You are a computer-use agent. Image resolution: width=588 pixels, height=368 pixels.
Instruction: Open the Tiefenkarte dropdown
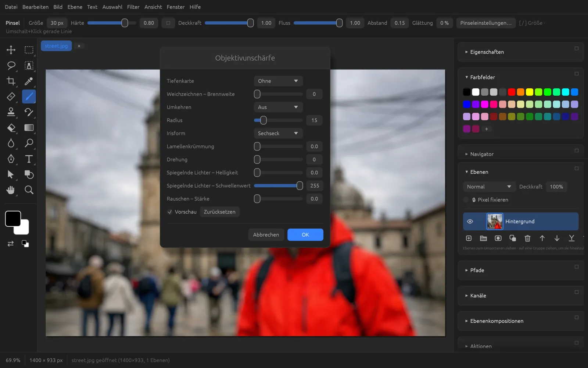point(278,81)
